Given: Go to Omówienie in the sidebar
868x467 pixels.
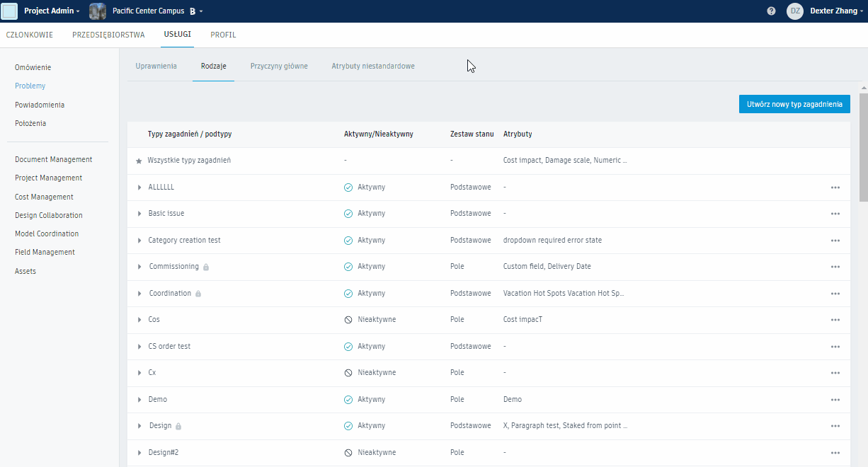Looking at the screenshot, I should click(x=33, y=67).
